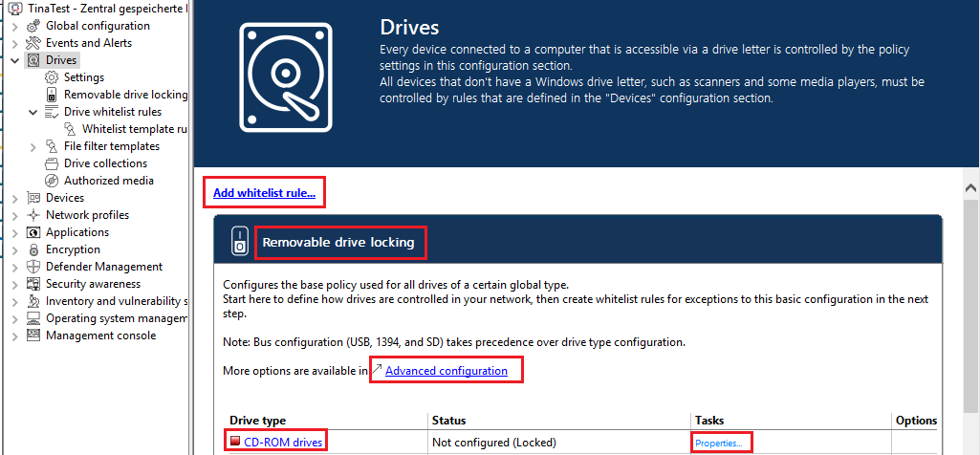Click the Network profiles icon
Viewport: 980px width, 455px height.
[33, 215]
